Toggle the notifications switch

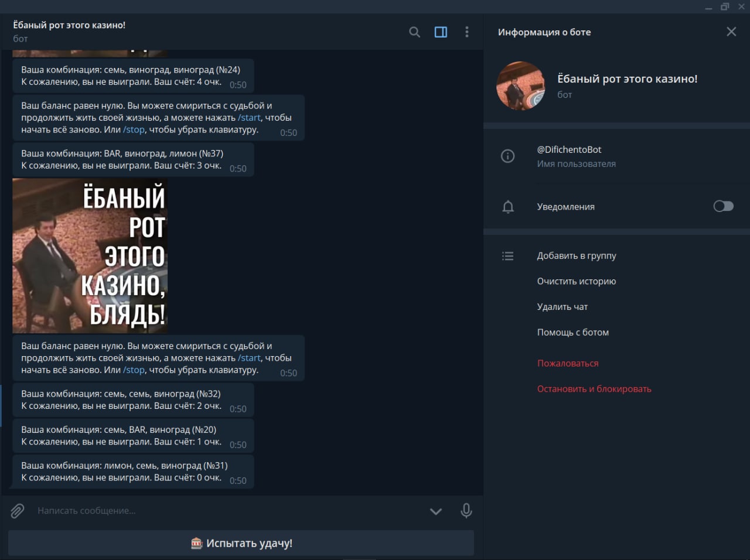coord(723,206)
